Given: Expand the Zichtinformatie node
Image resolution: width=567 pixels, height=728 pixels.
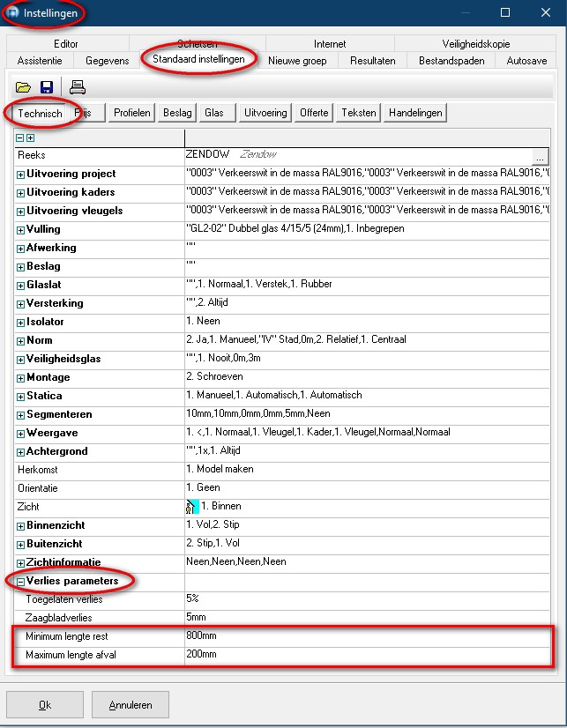Looking at the screenshot, I should (x=20, y=564).
